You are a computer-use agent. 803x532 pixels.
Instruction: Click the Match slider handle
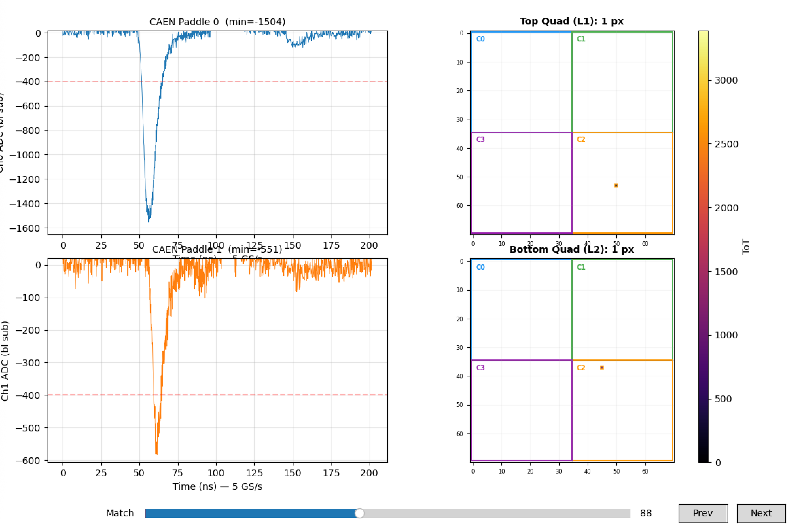click(x=359, y=513)
